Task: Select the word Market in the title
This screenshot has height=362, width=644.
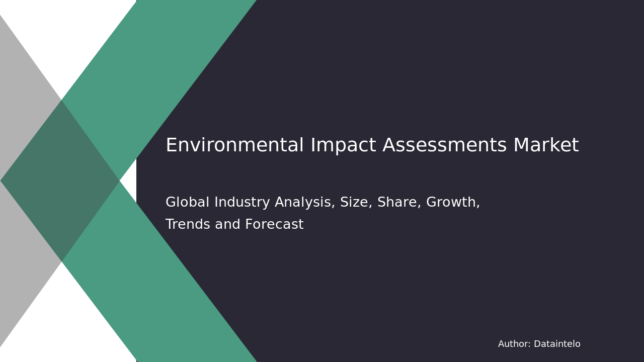Action: pos(545,146)
